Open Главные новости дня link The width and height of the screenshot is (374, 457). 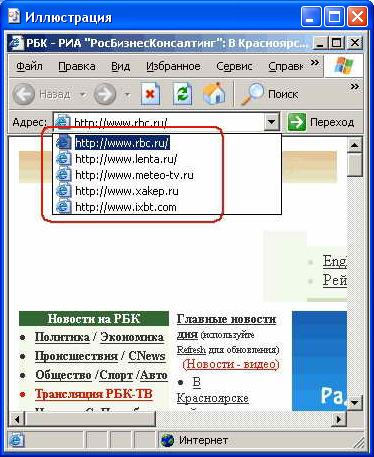(226, 326)
